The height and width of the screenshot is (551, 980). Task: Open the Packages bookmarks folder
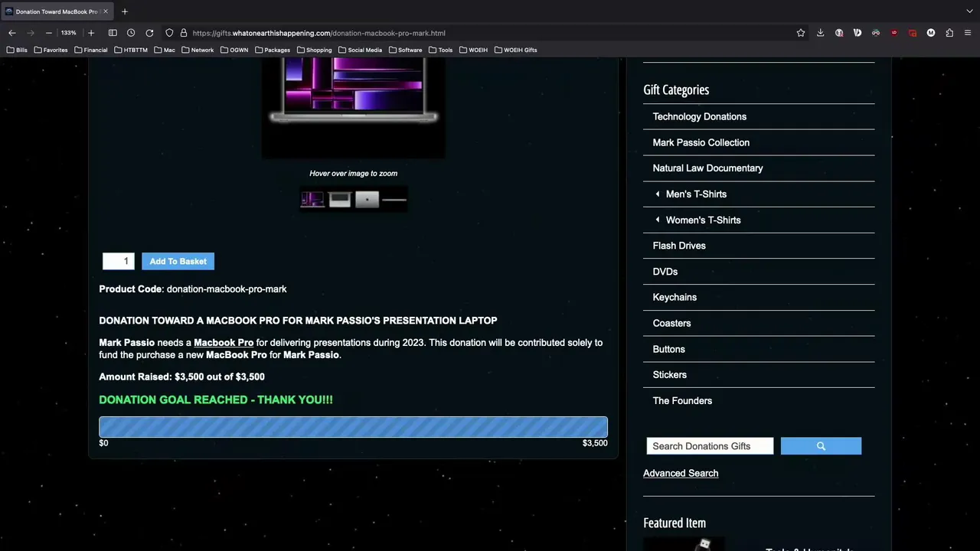(273, 50)
